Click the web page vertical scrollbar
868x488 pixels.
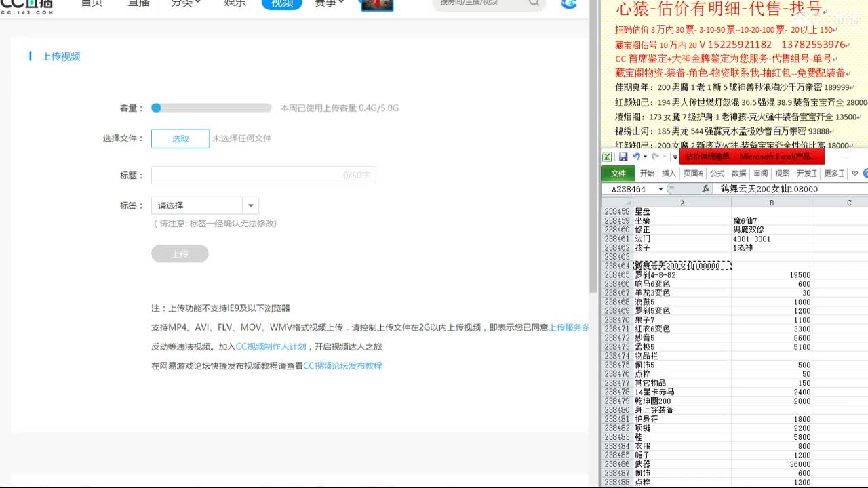(x=594, y=146)
